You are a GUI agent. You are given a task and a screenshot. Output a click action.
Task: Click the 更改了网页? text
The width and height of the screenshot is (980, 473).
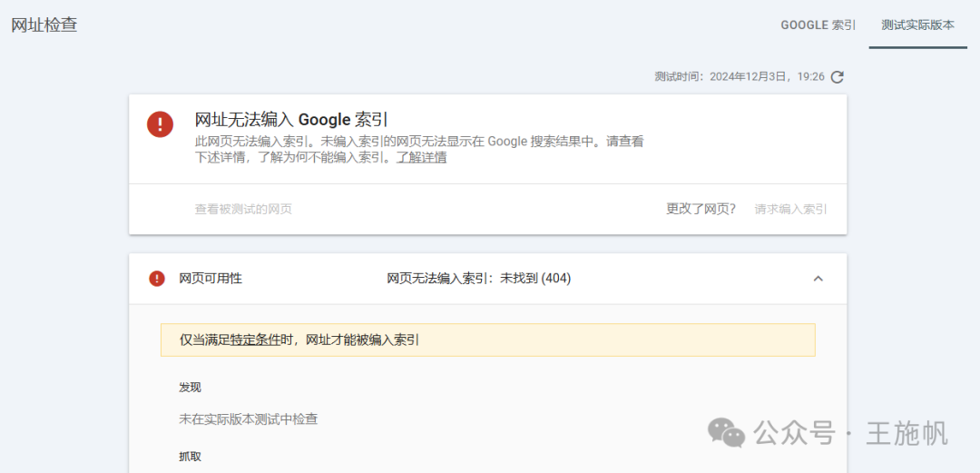pyautogui.click(x=701, y=209)
